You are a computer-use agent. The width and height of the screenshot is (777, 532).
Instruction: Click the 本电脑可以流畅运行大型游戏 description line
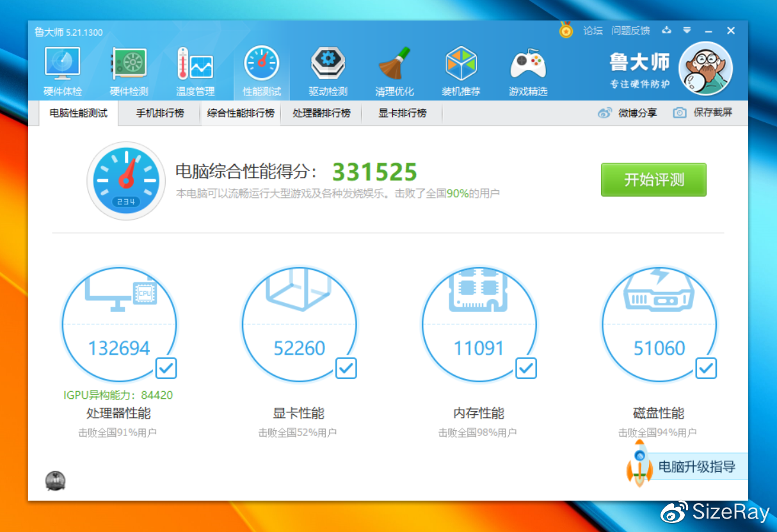click(x=338, y=193)
